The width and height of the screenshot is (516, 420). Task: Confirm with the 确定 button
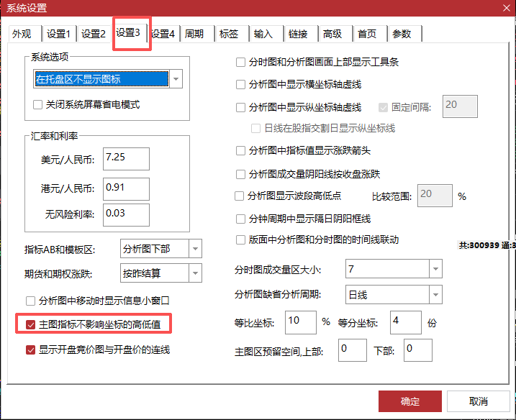(x=410, y=401)
